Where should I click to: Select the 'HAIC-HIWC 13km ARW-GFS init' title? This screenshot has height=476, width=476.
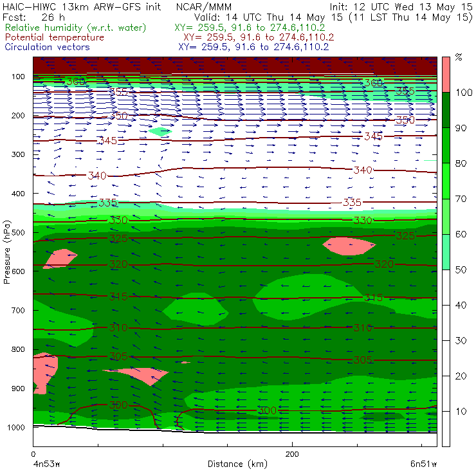coord(82,7)
